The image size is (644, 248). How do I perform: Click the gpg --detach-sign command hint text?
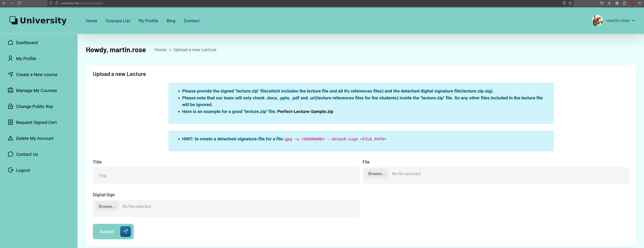[x=335, y=139]
